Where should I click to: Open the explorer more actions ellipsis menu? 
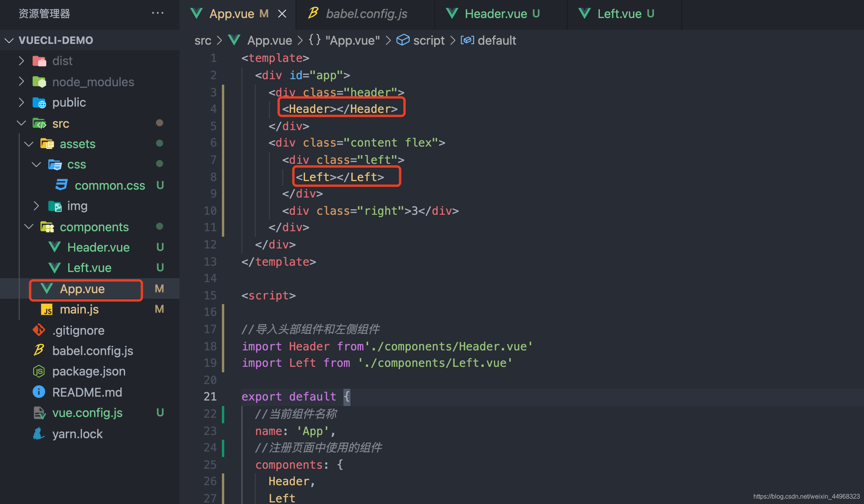(158, 13)
